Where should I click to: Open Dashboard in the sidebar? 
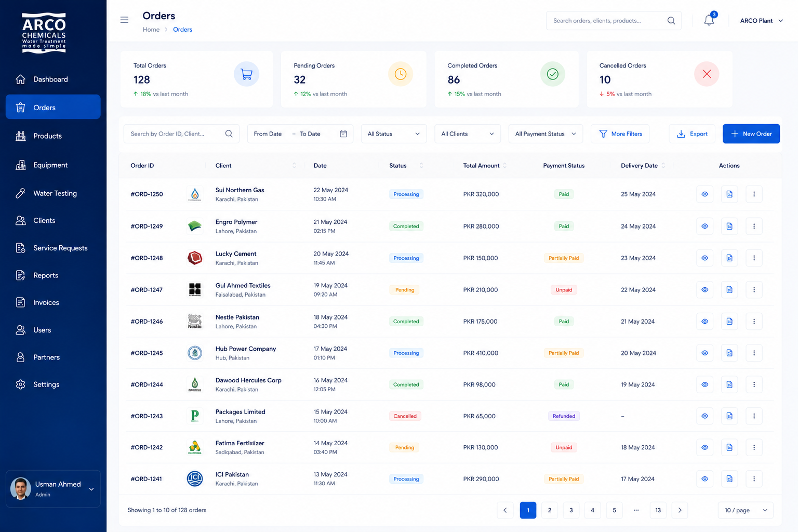(x=53, y=79)
